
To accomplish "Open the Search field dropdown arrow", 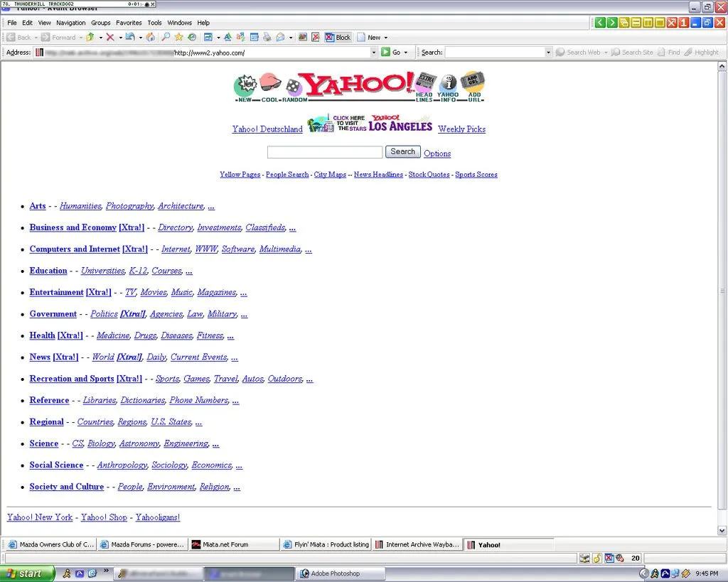I will (x=548, y=51).
